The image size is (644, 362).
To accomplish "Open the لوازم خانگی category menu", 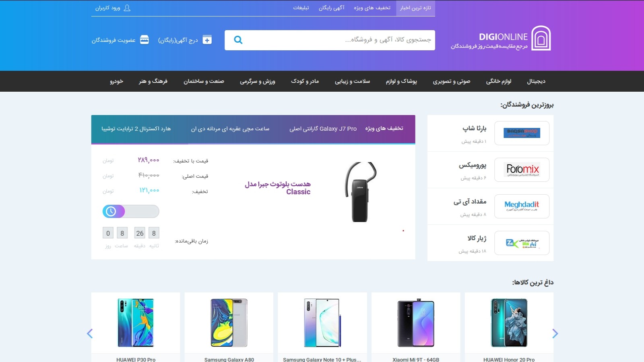I will coord(499,81).
